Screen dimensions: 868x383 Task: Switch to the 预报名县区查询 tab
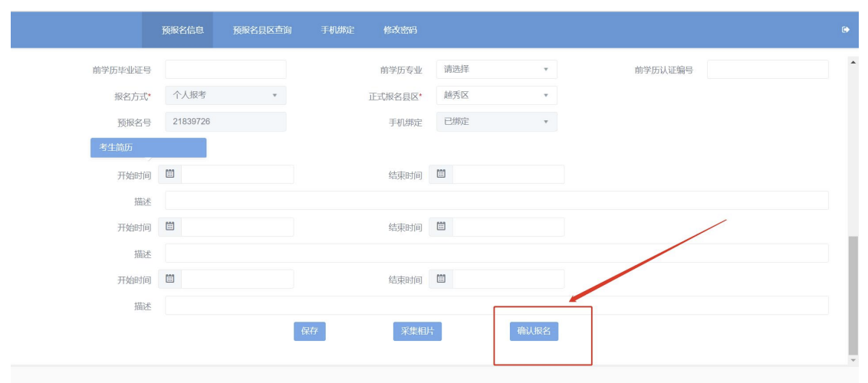click(262, 31)
